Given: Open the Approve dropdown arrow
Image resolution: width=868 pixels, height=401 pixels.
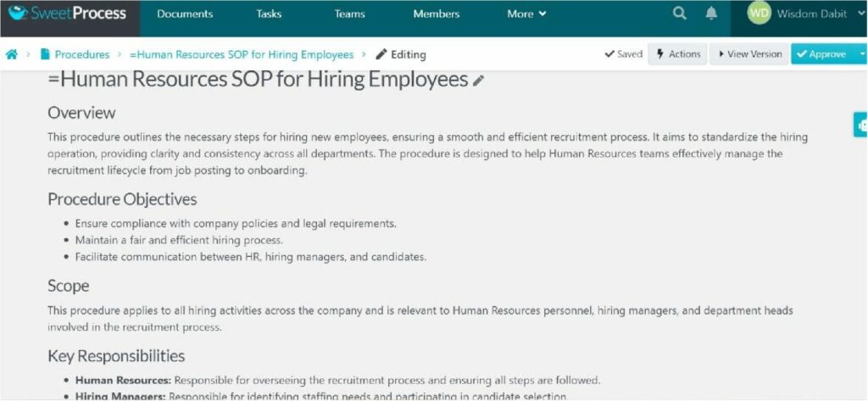Looking at the screenshot, I should 861,54.
